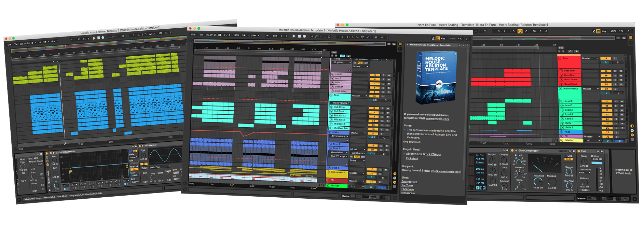Image resolution: width=644 pixels, height=240 pixels.
Task: Open Ableton Live Stock Effects link
Action: click(423, 154)
